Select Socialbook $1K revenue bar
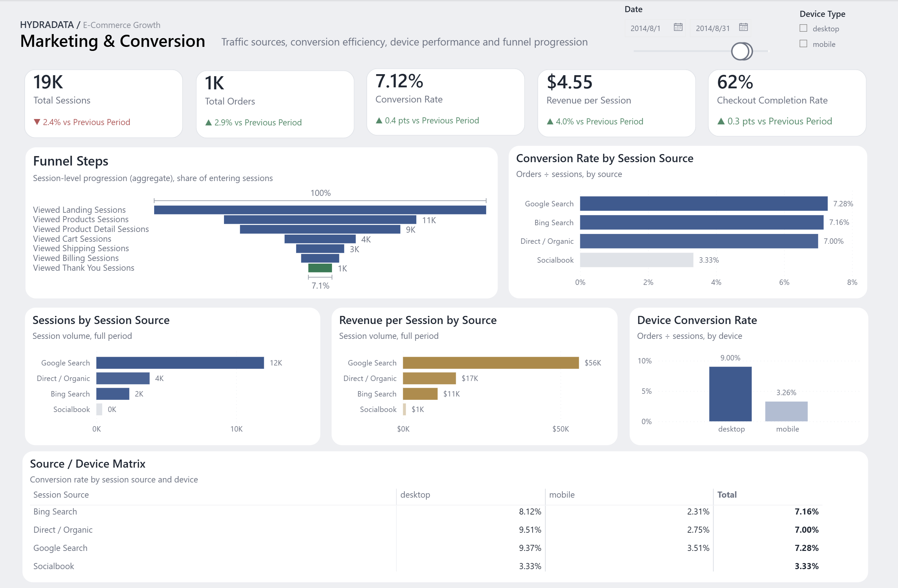The width and height of the screenshot is (898, 588). coord(404,409)
